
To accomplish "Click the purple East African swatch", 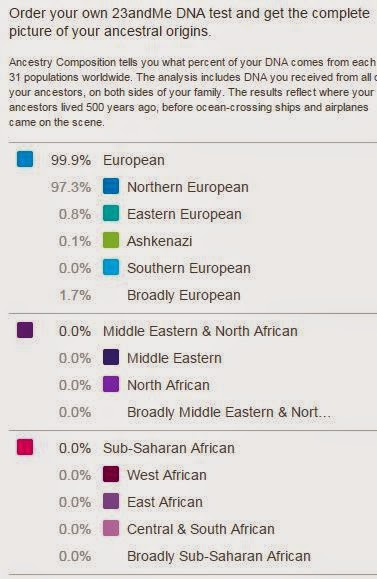I will 111,501.
